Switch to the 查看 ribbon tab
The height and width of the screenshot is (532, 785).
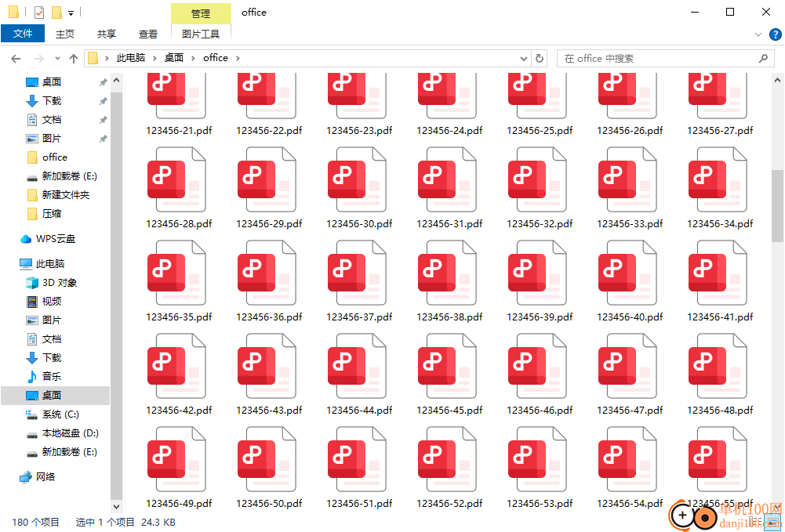[148, 34]
